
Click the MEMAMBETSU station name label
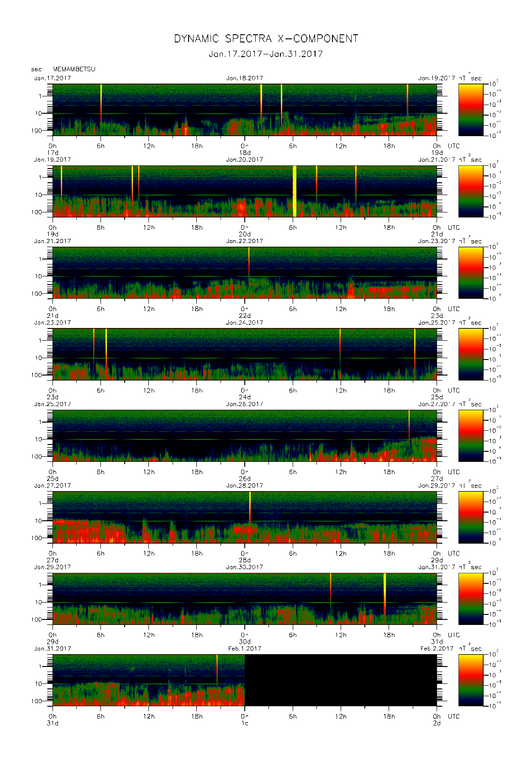click(74, 69)
